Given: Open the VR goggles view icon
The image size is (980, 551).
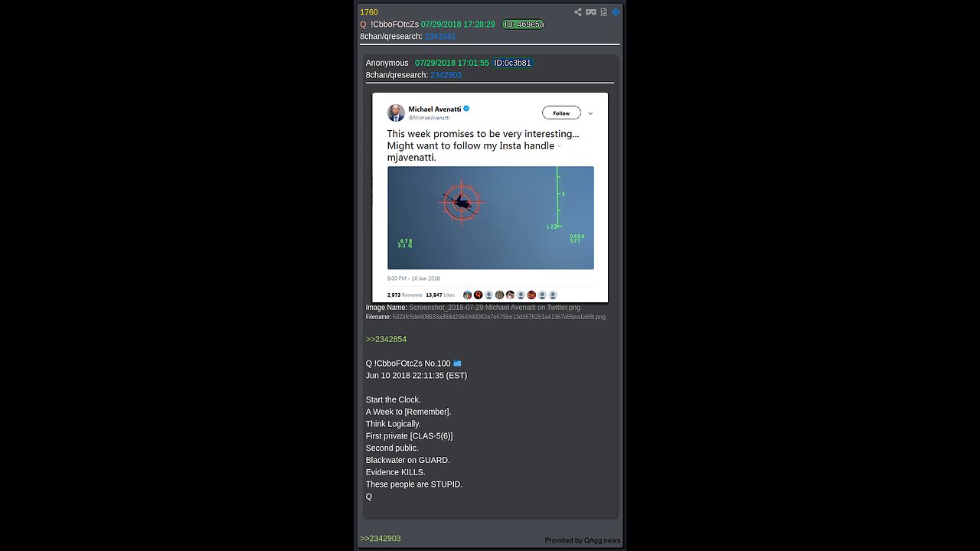Looking at the screenshot, I should click(x=591, y=12).
